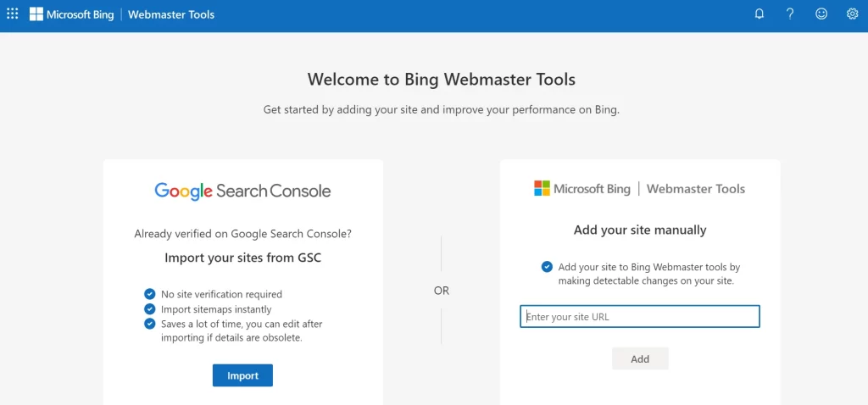The height and width of the screenshot is (405, 868).
Task: Focus the Enter your site URL field
Action: click(640, 317)
